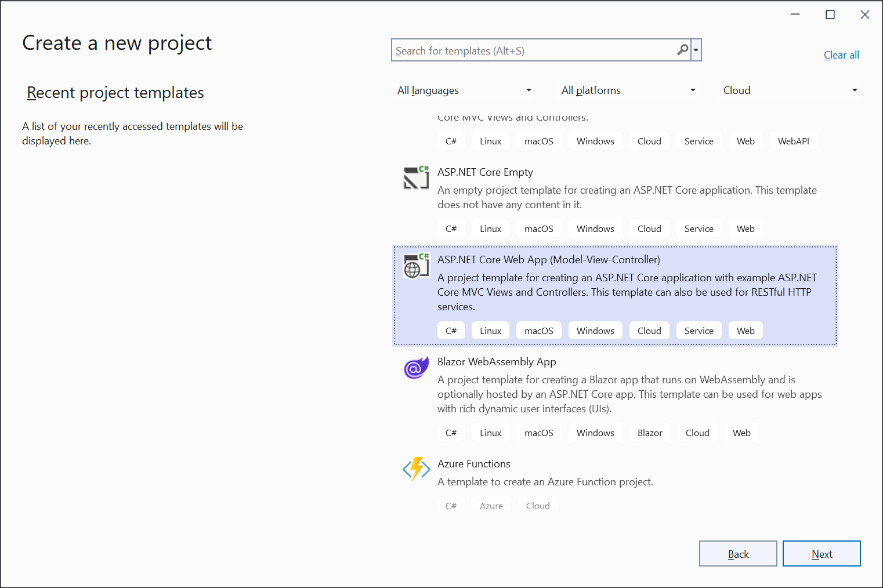Close the Create a new project dialog
This screenshot has width=883, height=588.
point(864,14)
